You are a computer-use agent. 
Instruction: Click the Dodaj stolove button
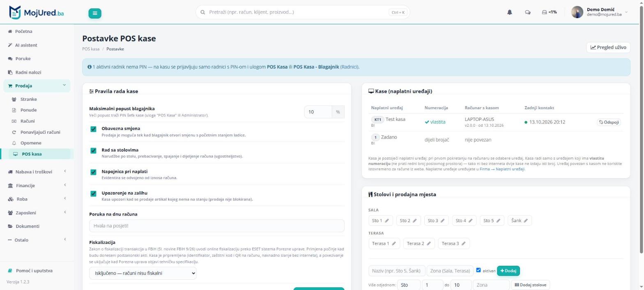[531, 285]
